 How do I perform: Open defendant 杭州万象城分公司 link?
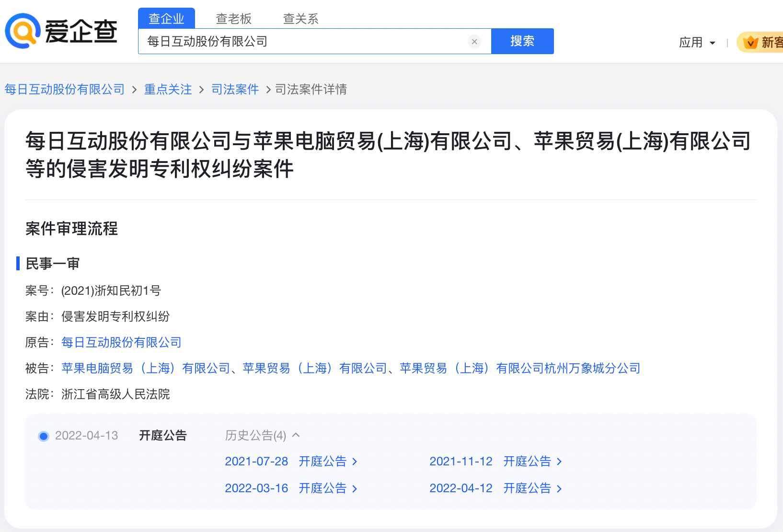tap(520, 368)
